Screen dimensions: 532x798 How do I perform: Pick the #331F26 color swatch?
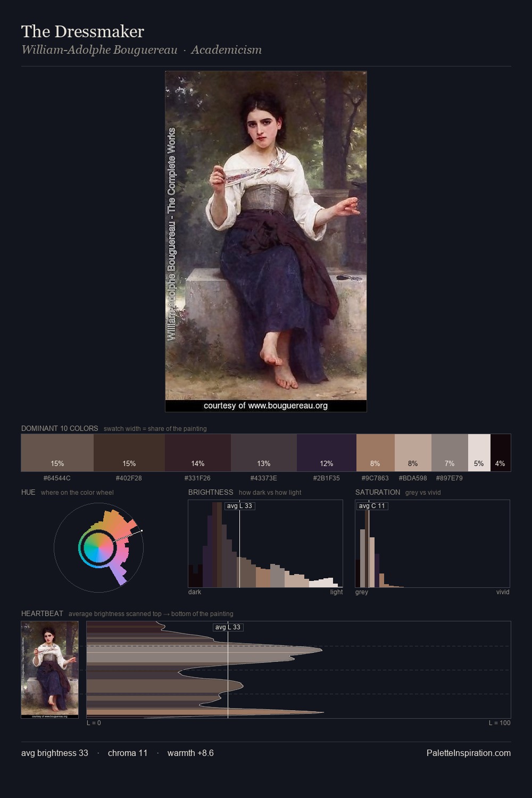pyautogui.click(x=198, y=453)
